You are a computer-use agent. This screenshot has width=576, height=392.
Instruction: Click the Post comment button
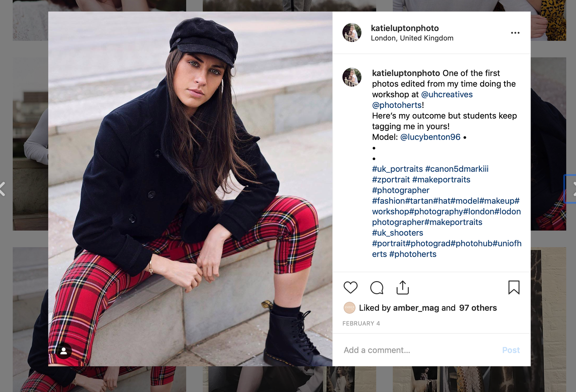click(x=511, y=350)
